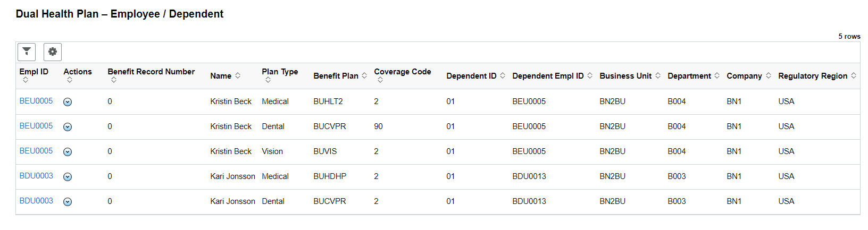868x230 pixels.
Task: Click Benefit Record Number column header
Action: pos(151,72)
